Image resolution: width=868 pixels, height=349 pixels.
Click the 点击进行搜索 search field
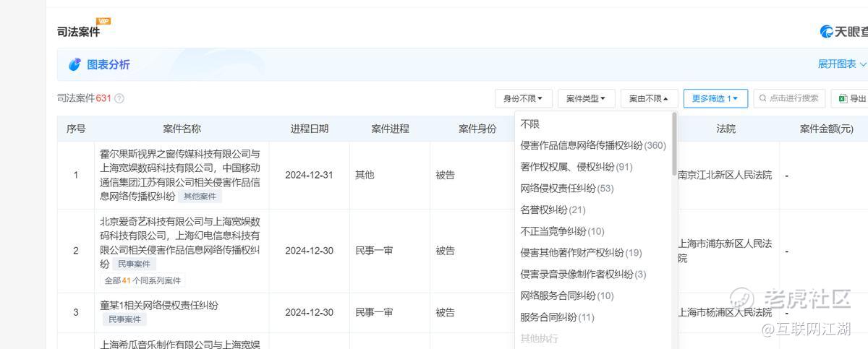pyautogui.click(x=790, y=98)
